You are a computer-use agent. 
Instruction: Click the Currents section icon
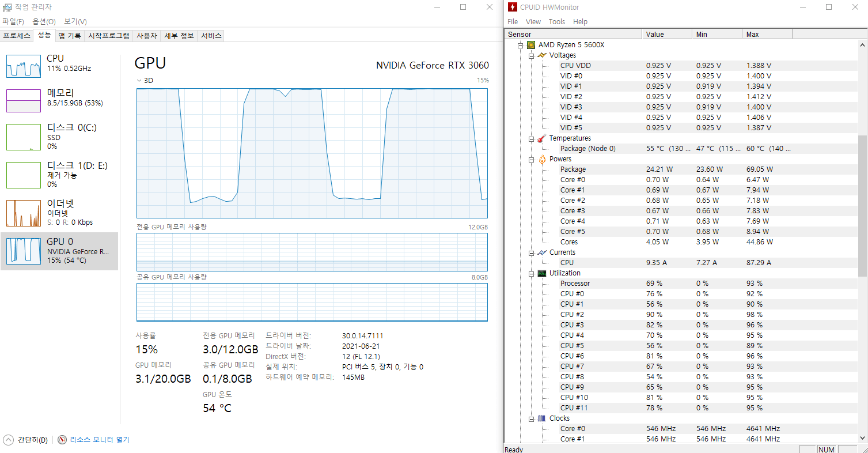(x=541, y=252)
